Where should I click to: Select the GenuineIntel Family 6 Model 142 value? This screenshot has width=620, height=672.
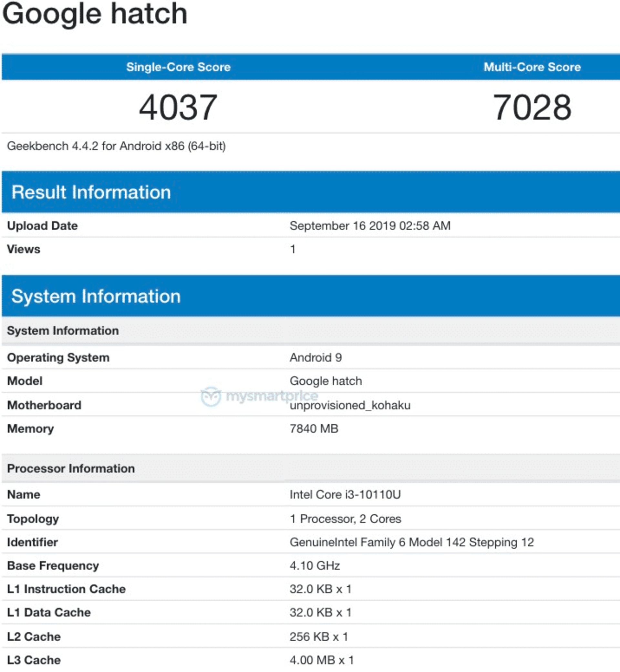coord(412,543)
